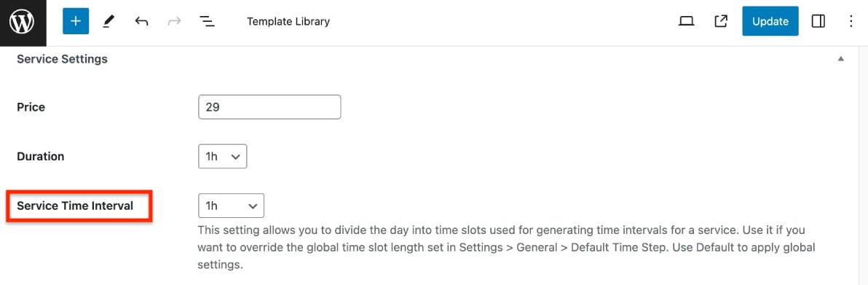Click the Update button

click(x=770, y=22)
